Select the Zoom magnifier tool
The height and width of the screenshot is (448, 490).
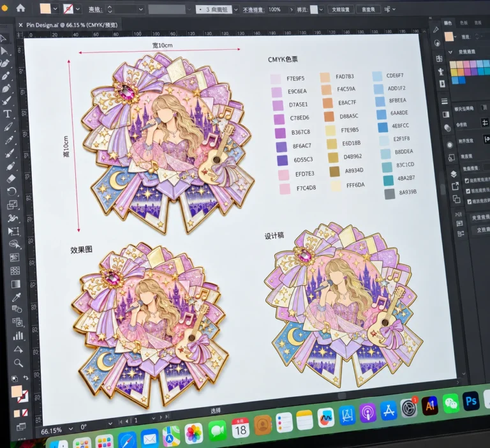coord(19,362)
